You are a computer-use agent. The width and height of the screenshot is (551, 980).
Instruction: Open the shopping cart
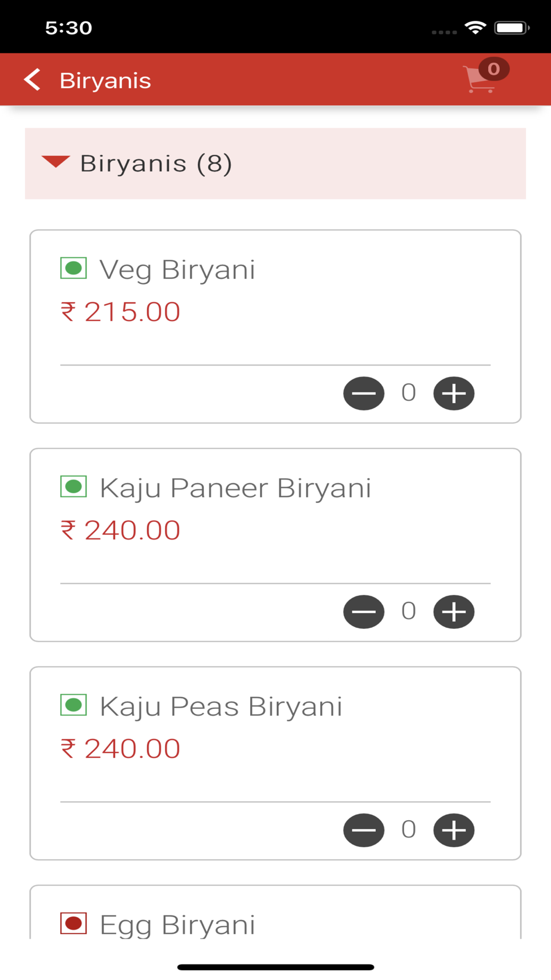(478, 79)
